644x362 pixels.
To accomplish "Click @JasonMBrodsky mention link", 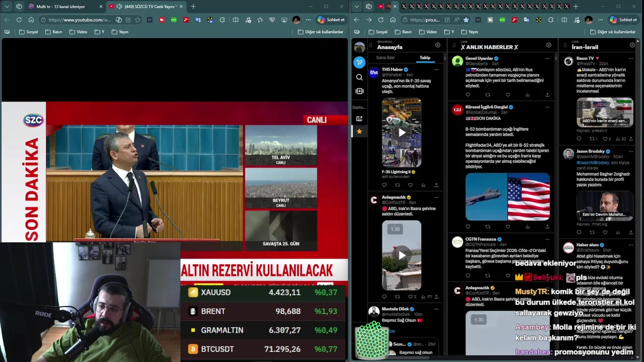I will (593, 162).
